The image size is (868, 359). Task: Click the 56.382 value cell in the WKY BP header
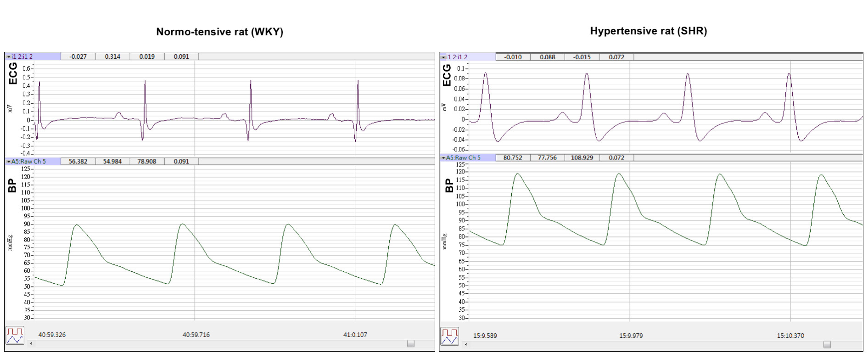(x=78, y=161)
